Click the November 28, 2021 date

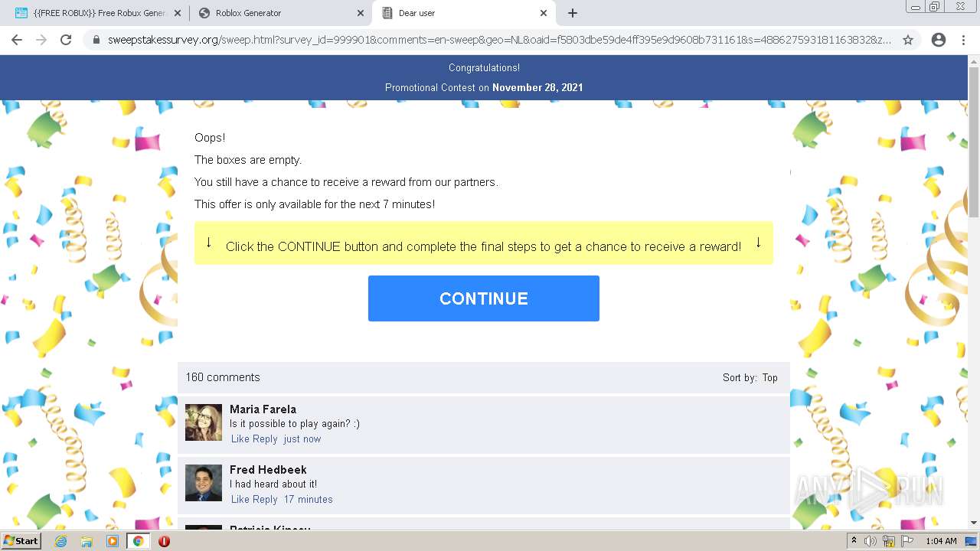537,87
